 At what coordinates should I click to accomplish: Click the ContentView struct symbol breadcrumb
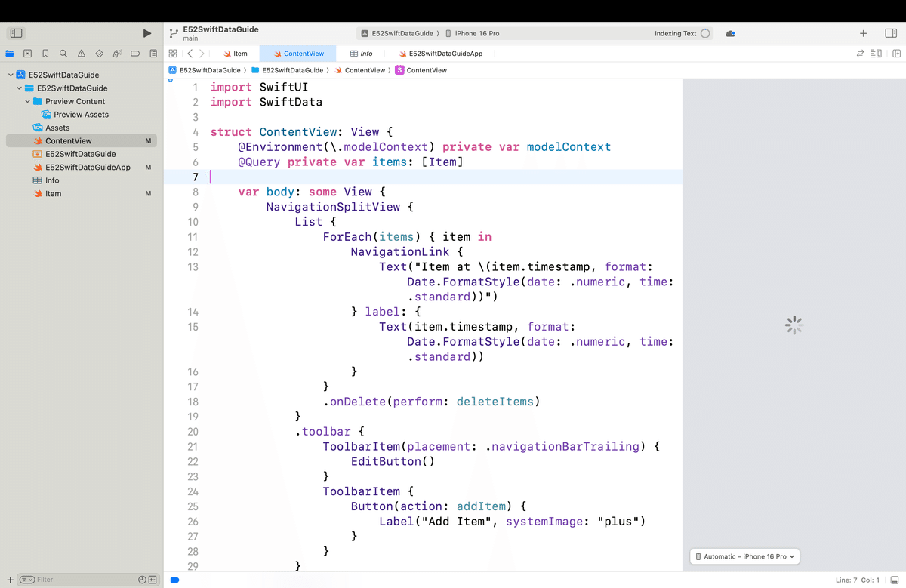click(x=421, y=70)
